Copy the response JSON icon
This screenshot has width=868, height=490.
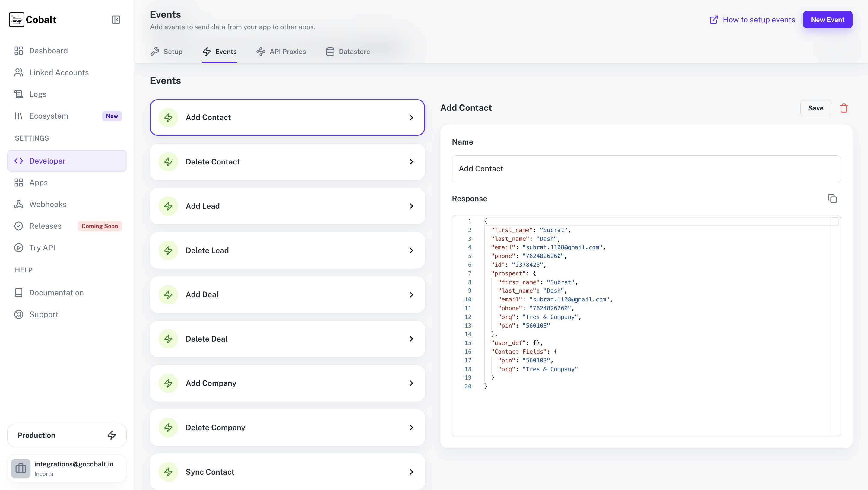click(x=832, y=199)
